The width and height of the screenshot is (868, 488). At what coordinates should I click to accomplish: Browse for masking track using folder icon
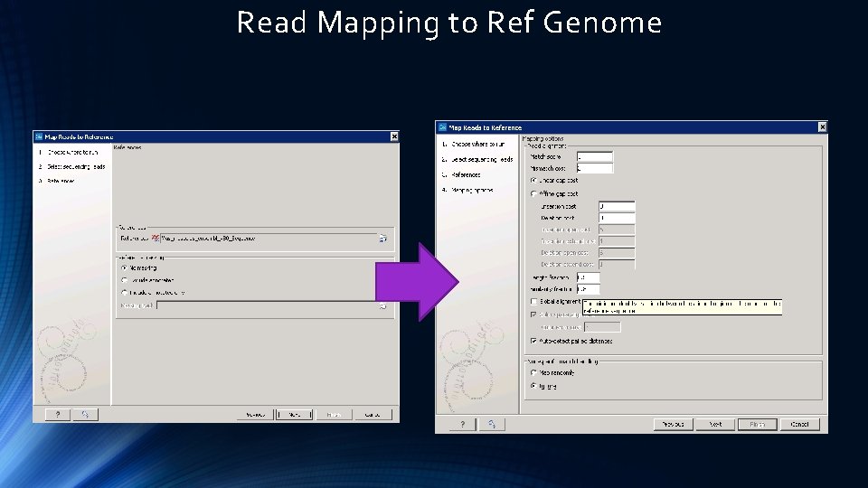pos(382,305)
